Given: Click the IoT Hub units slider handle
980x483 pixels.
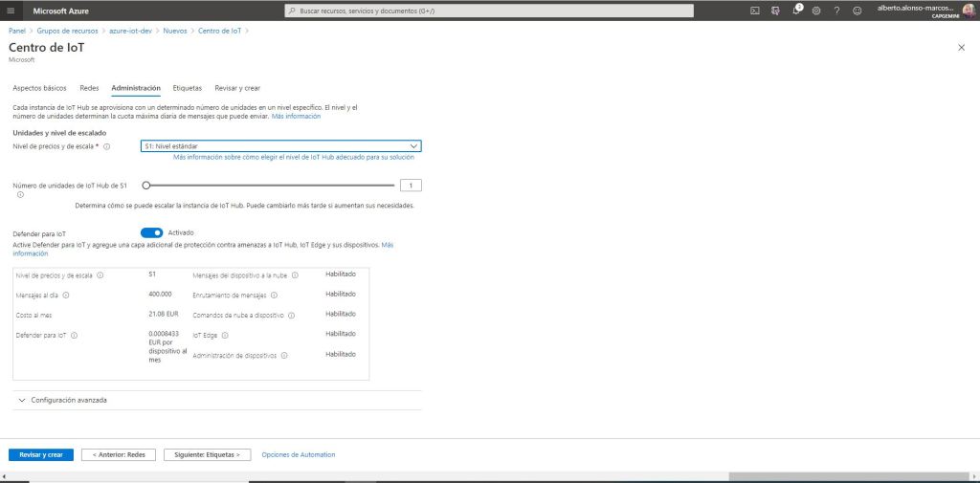Looking at the screenshot, I should 145,186.
